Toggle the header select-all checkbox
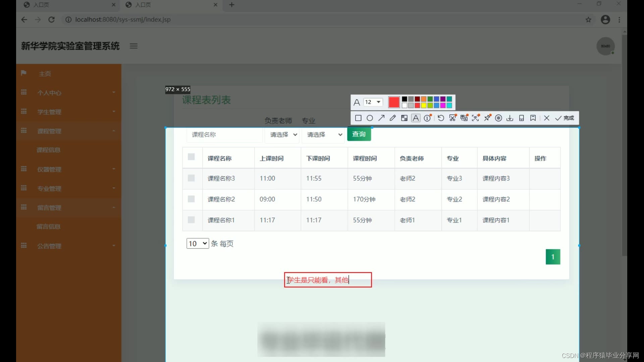This screenshot has height=362, width=644. pos(191,157)
